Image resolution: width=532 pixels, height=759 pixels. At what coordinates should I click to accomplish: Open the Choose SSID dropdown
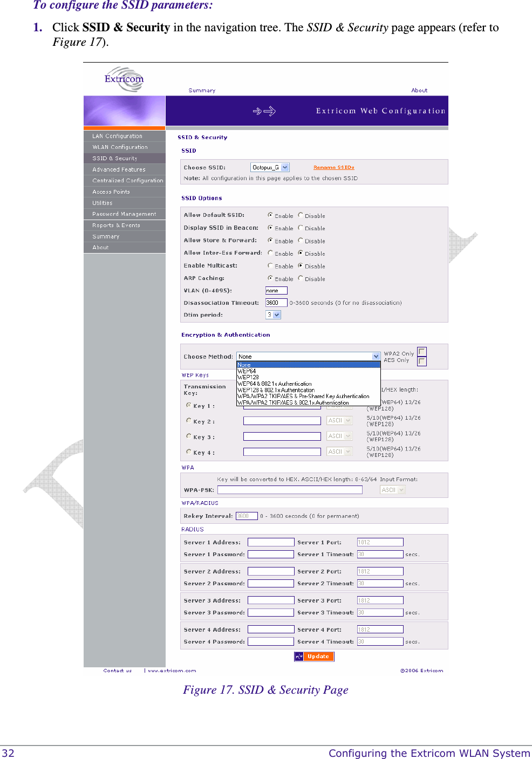270,167
